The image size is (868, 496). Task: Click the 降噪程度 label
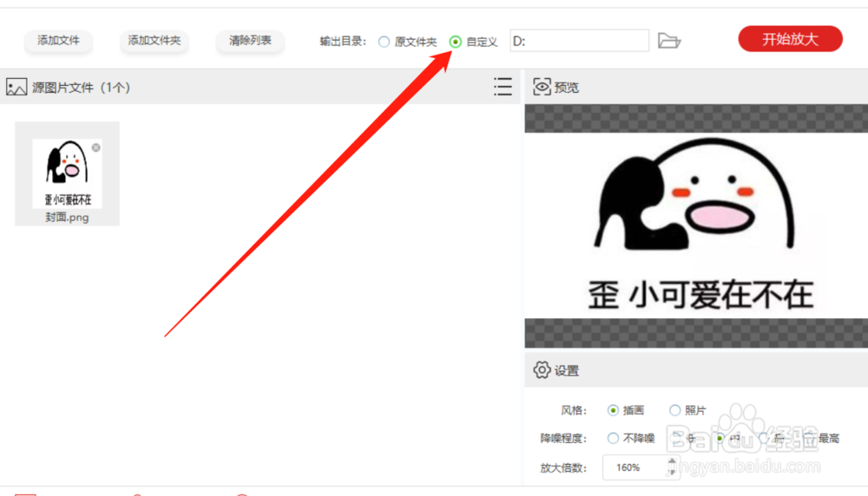(x=563, y=439)
